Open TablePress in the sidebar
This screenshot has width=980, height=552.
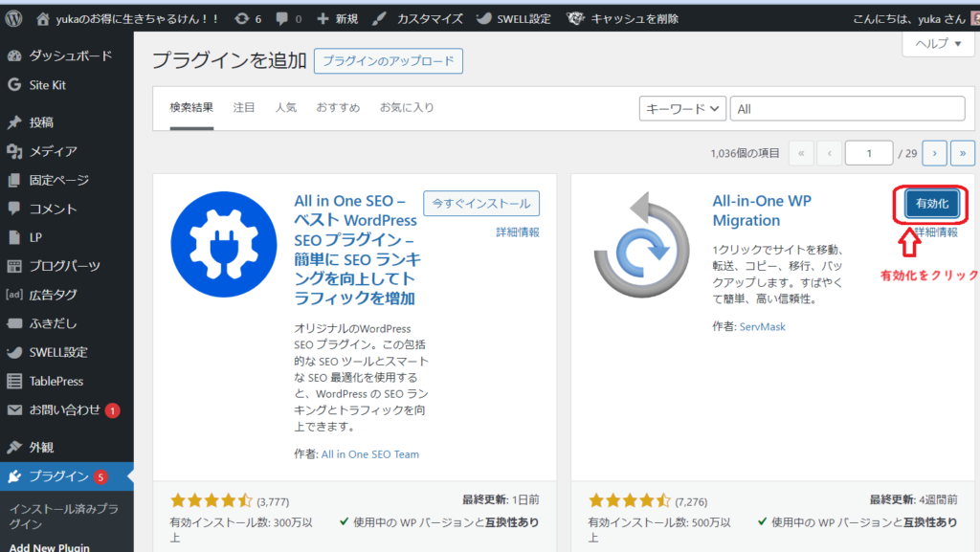56,381
